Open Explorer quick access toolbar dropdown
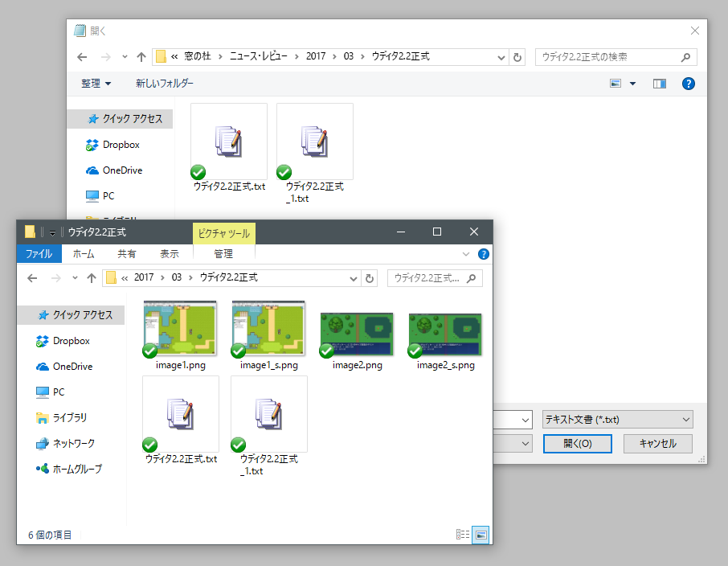The image size is (728, 566). 52,232
